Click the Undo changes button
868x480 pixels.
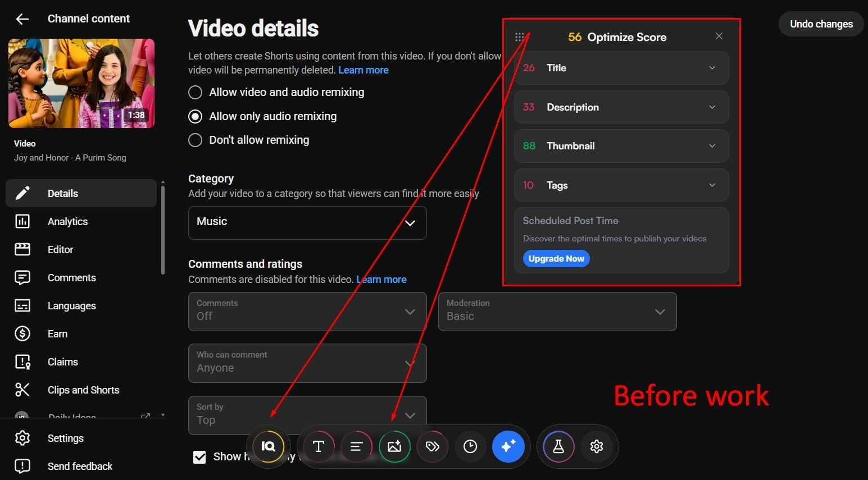tap(821, 24)
